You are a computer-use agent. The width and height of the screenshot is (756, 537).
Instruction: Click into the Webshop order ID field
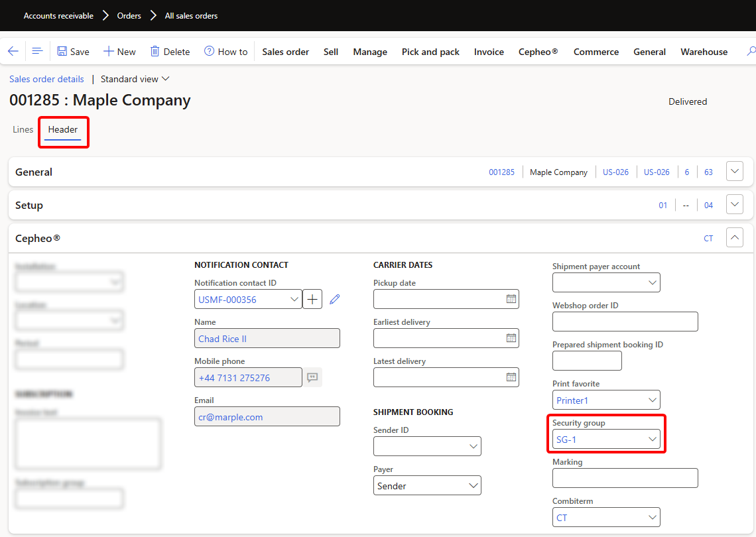point(625,322)
